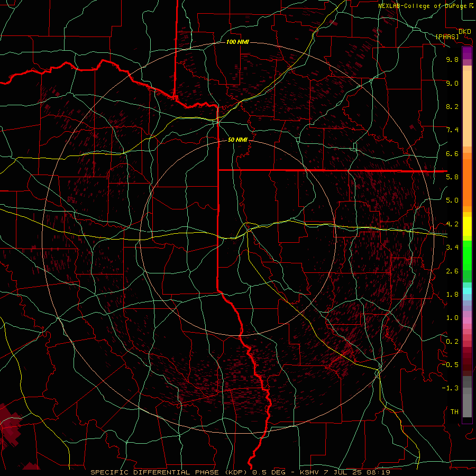This screenshot has height=476, width=476.
Task: Click the 1.8 scale label
Action: tap(452, 295)
